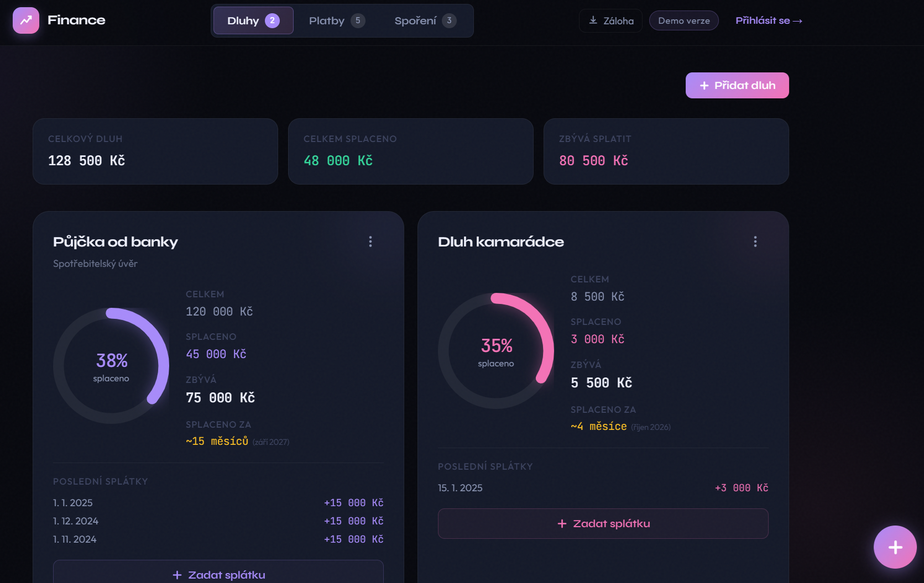Viewport: 924px width, 583px height.
Task: Click the 3 000 Kč paid value
Action: point(598,339)
